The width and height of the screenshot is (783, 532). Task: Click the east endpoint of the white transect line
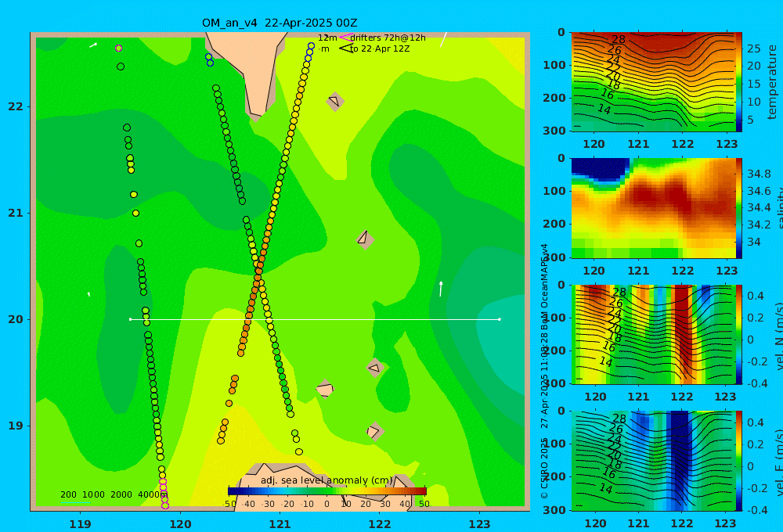pyautogui.click(x=500, y=319)
